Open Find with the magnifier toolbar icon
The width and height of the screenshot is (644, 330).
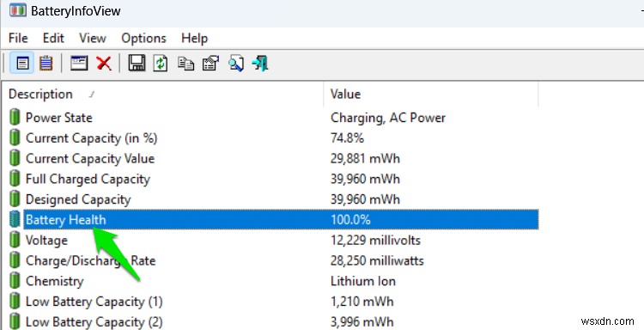236,64
